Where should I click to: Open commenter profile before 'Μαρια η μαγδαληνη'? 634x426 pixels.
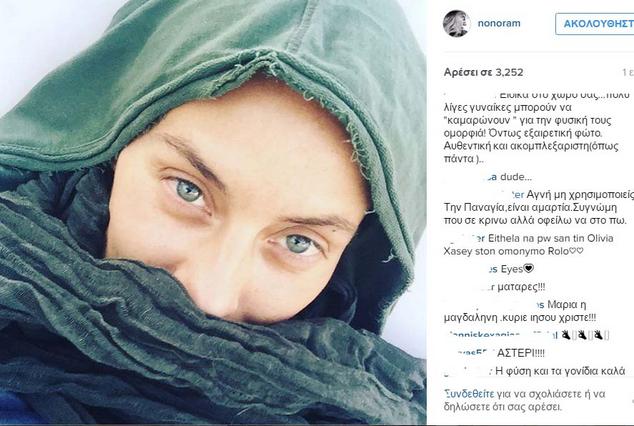pos(495,304)
